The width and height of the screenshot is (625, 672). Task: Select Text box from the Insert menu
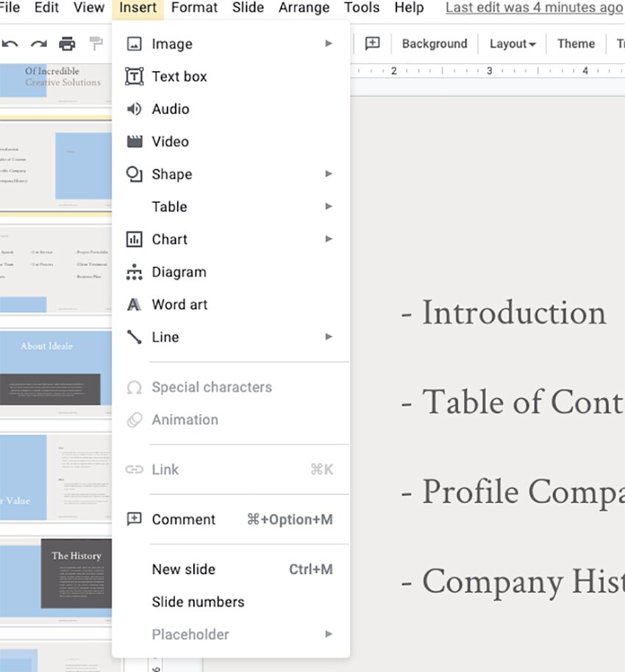click(x=179, y=76)
